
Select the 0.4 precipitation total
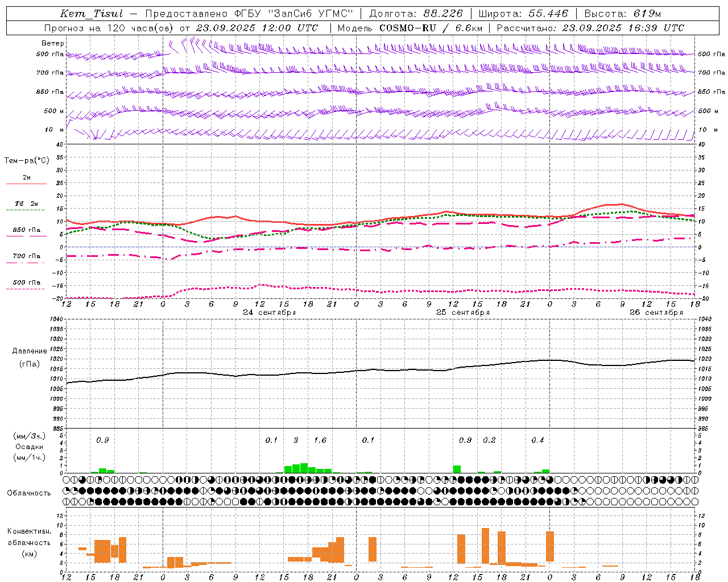pyautogui.click(x=537, y=440)
